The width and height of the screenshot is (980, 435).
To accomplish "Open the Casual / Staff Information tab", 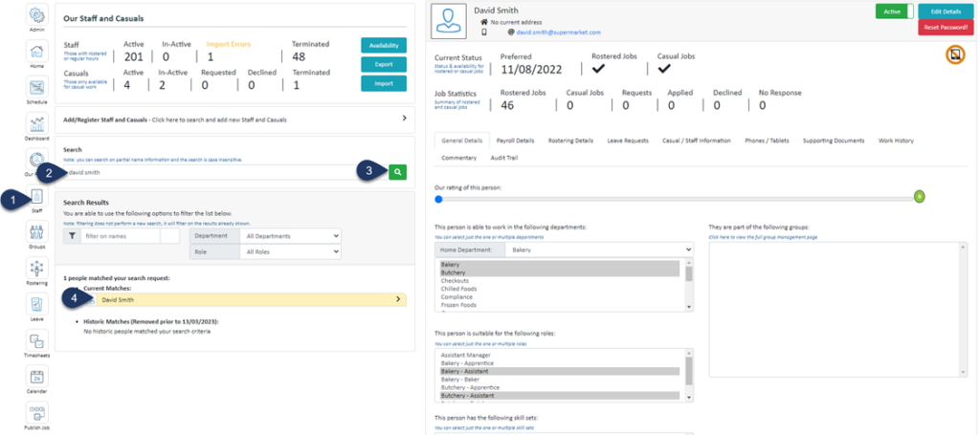I will pyautogui.click(x=697, y=141).
